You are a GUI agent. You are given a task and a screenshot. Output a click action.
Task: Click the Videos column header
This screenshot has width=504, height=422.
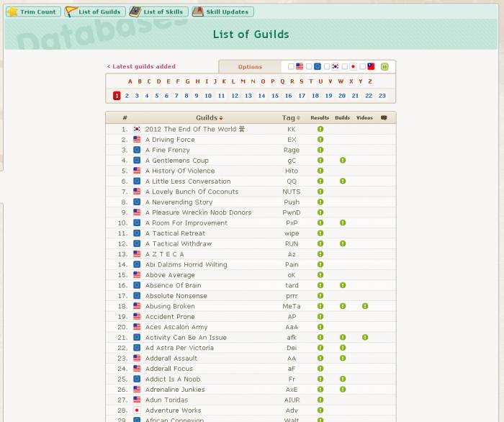coord(364,118)
